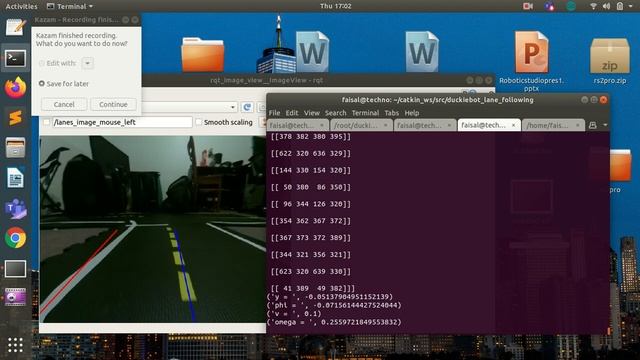Select Edit with radio option
The image size is (640, 360).
42,63
